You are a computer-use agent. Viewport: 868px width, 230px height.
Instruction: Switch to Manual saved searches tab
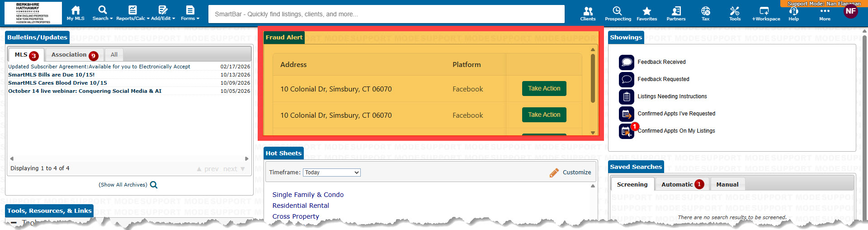click(x=727, y=184)
